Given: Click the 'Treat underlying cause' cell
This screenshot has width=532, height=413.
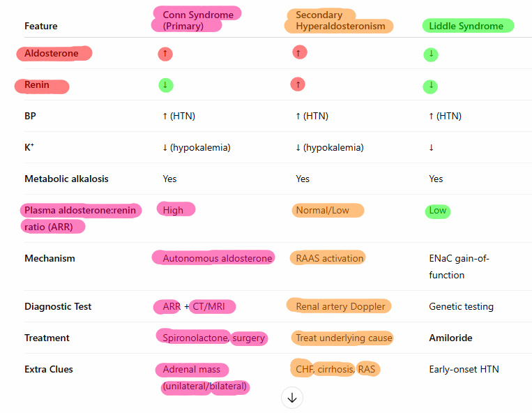Looking at the screenshot, I should (344, 338).
